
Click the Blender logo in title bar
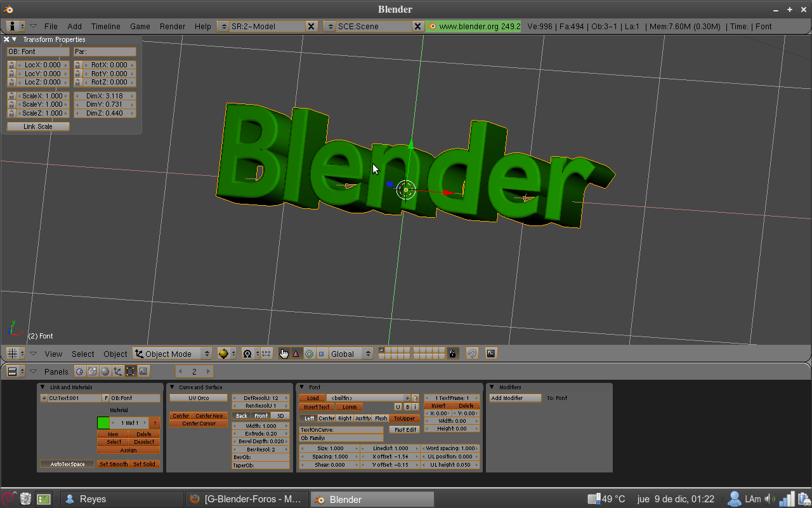(x=8, y=10)
